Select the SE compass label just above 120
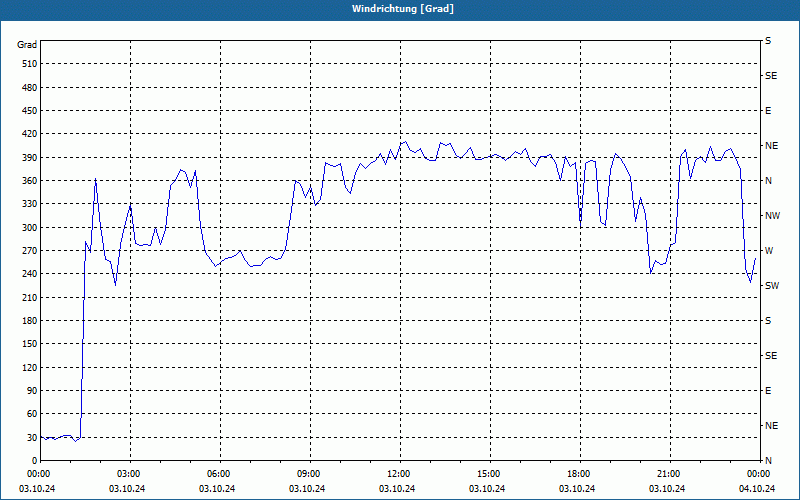The width and height of the screenshot is (800, 500). tap(771, 356)
